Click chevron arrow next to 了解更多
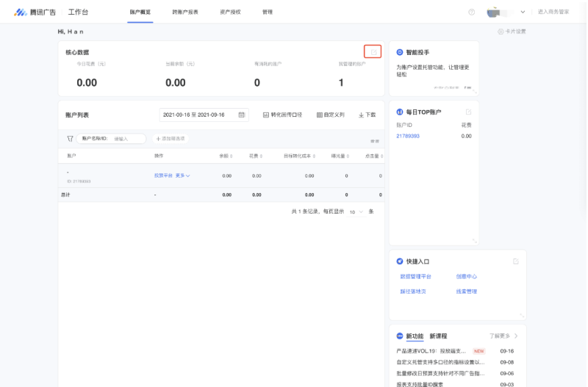 click(x=516, y=336)
